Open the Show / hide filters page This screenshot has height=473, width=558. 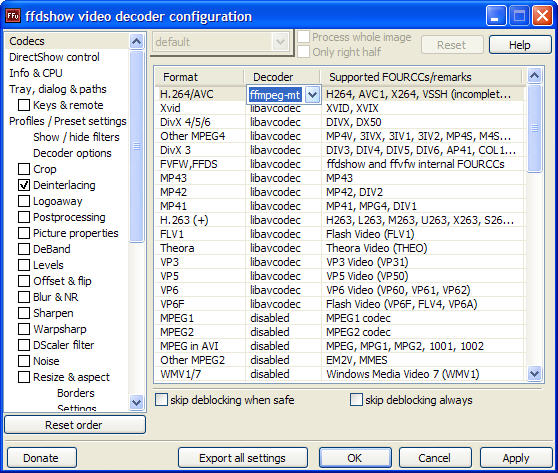coord(76,137)
